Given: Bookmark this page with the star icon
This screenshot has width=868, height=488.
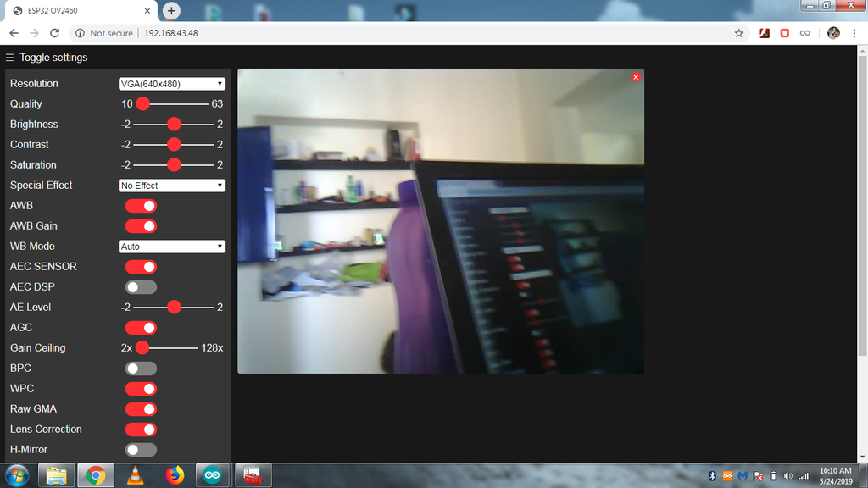Looking at the screenshot, I should 738,33.
